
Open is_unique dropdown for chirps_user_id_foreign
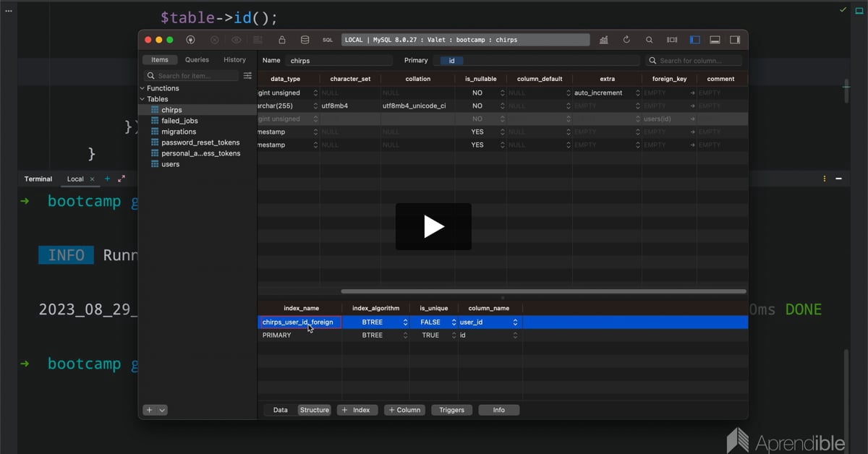[x=454, y=322]
